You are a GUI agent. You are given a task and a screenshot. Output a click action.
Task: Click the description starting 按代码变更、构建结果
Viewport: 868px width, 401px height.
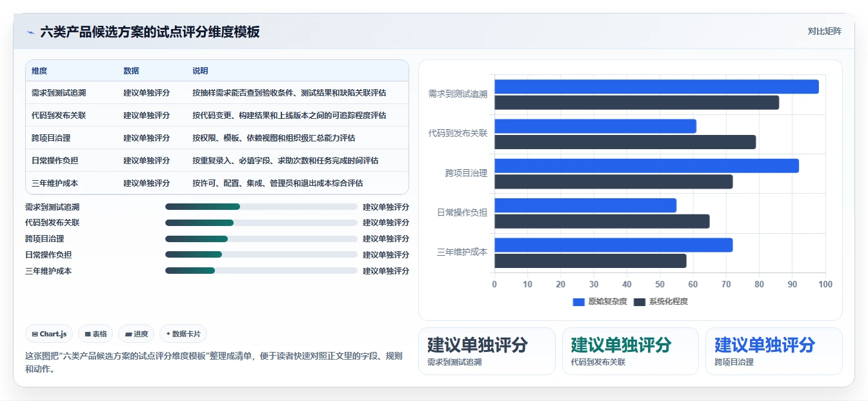(x=289, y=116)
